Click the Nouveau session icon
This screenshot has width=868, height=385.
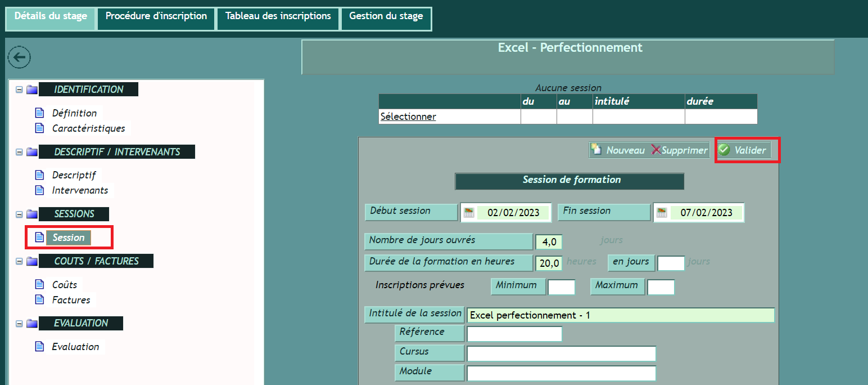pos(596,150)
